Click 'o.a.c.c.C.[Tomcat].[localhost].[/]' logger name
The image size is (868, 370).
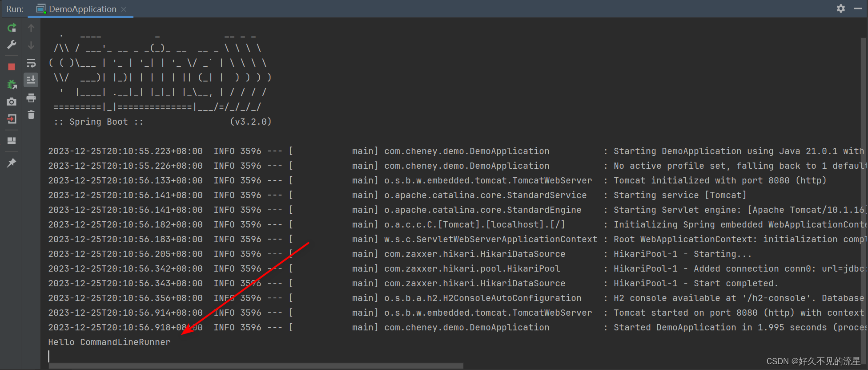click(x=475, y=224)
